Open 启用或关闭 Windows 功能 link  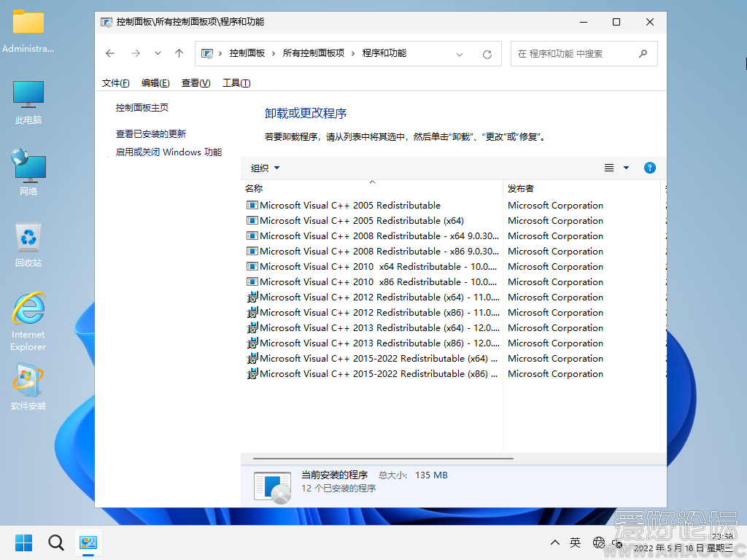(x=169, y=152)
